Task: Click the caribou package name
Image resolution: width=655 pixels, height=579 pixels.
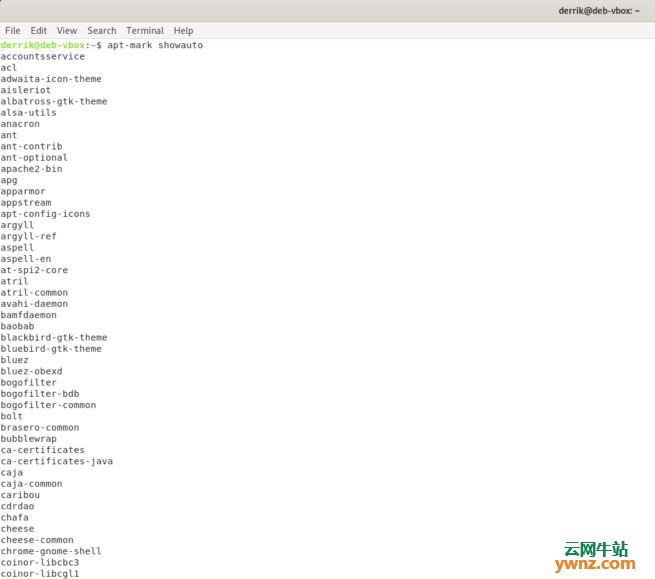Action: 20,495
